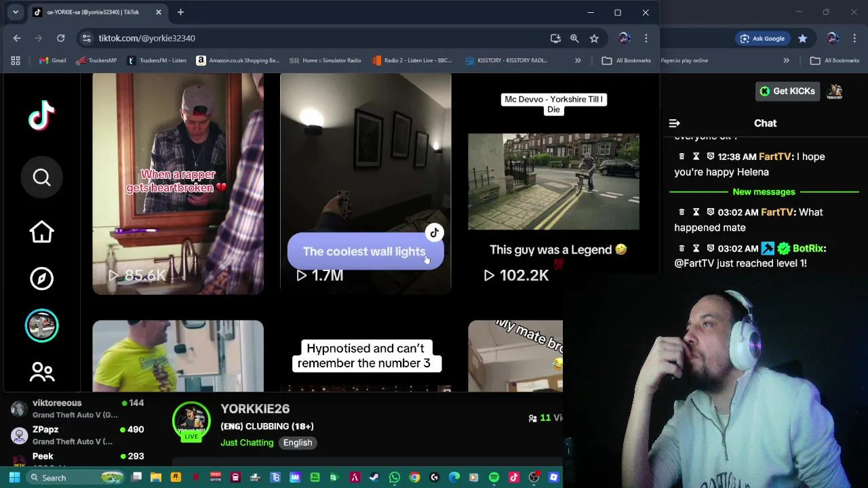
Task: Open Steam from taskbar
Action: pos(374,477)
